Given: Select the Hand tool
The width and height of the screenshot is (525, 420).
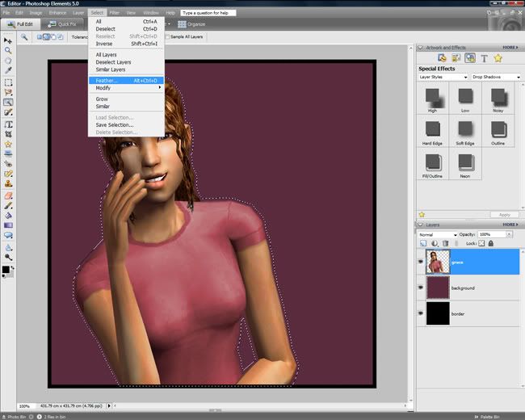Looking at the screenshot, I should (x=8, y=61).
